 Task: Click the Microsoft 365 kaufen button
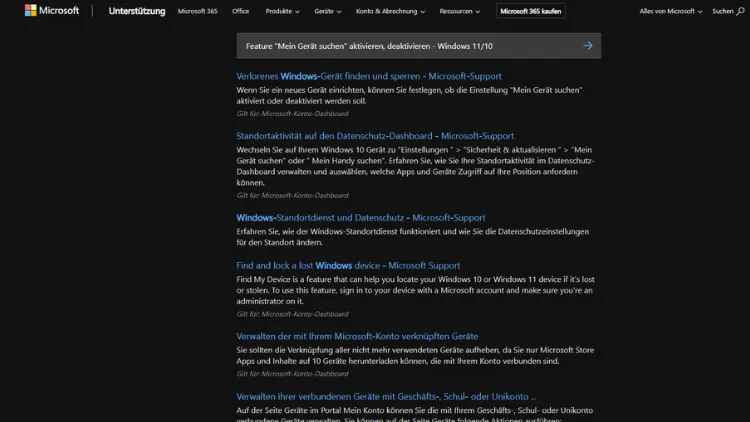530,11
